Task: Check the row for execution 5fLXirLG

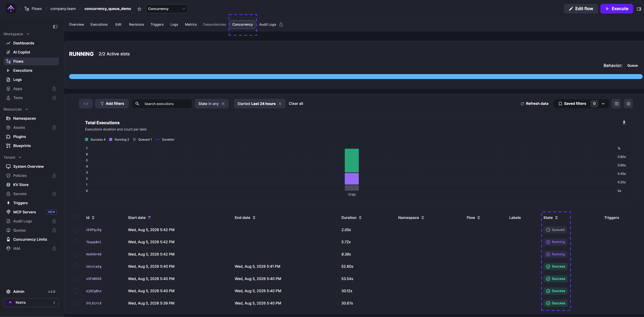Action: point(76,303)
